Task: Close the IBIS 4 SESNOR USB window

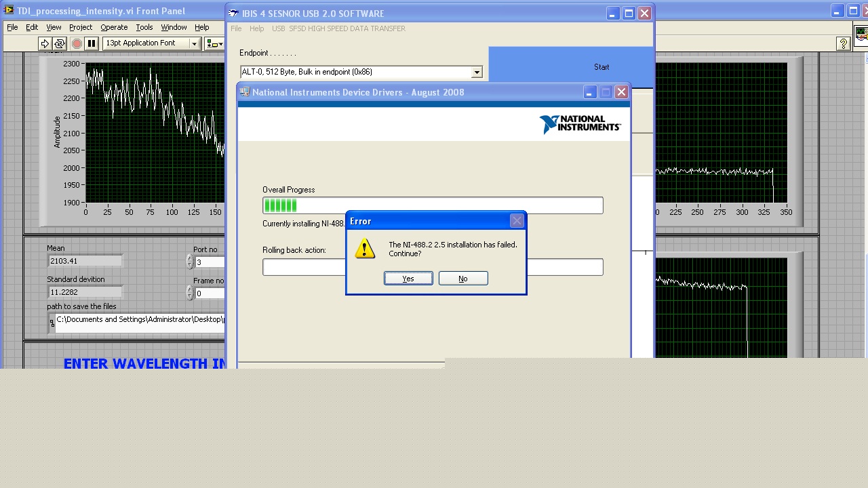Action: tap(644, 14)
